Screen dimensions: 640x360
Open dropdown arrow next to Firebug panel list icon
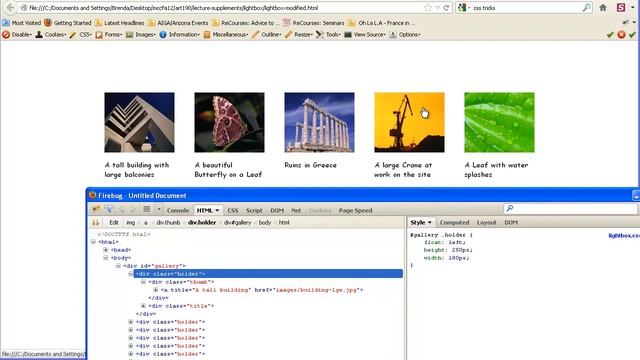click(x=159, y=210)
